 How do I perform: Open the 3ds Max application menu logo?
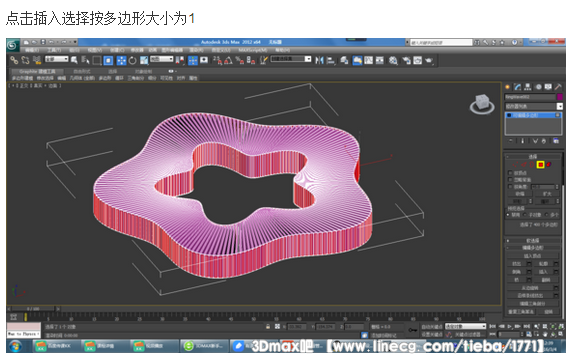pos(12,45)
